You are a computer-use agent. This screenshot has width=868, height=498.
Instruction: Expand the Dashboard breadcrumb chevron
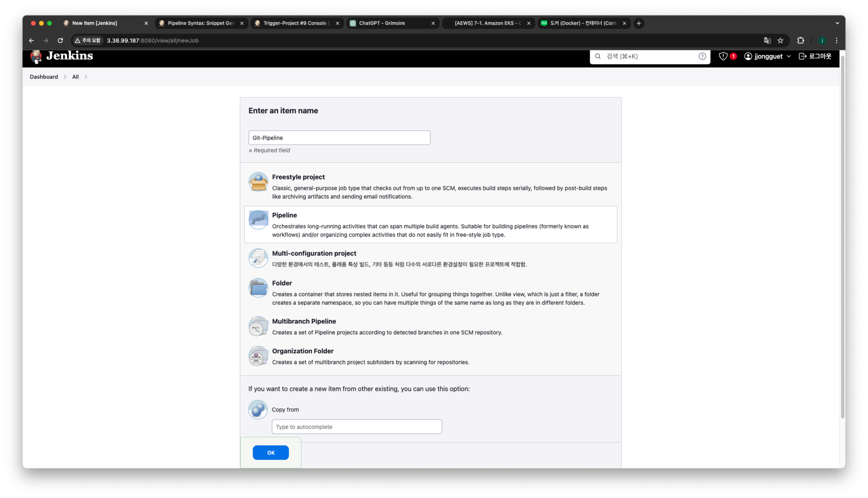tap(65, 77)
